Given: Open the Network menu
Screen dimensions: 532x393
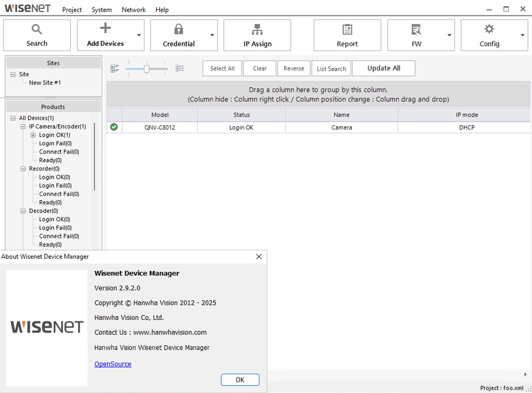Looking at the screenshot, I should 133,10.
